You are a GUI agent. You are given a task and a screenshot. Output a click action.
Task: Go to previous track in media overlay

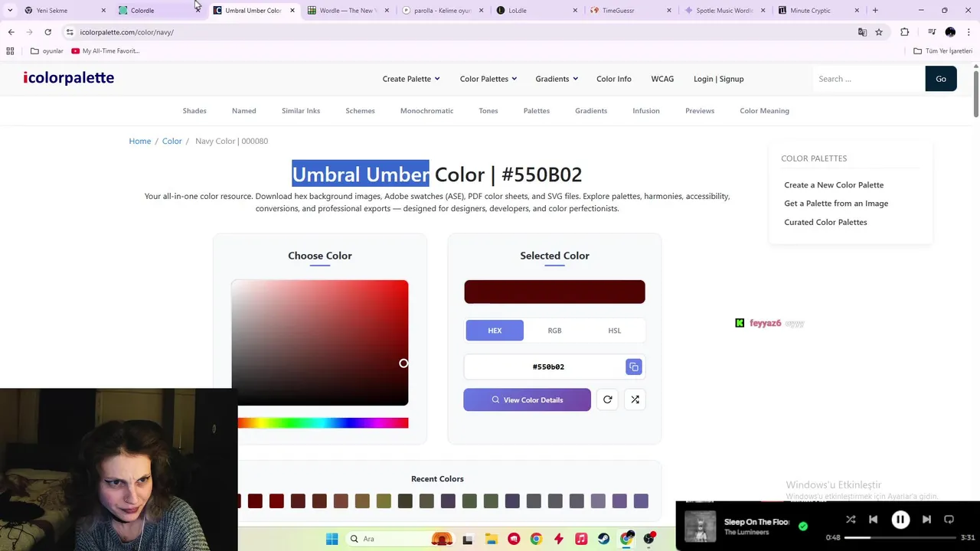click(x=873, y=520)
